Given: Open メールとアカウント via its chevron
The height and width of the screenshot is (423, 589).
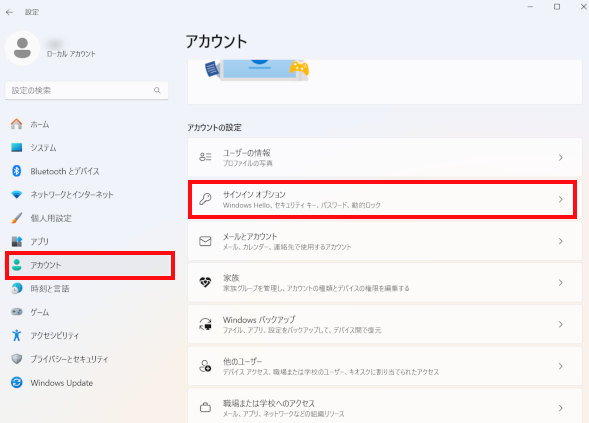Looking at the screenshot, I should 560,241.
